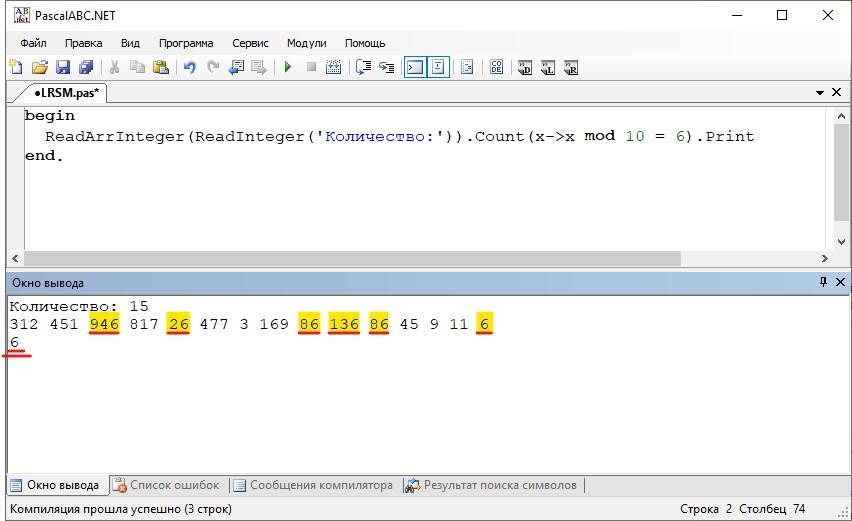Image resolution: width=852 pixels, height=521 pixels.
Task: Switch to Список ошибок tab
Action: [x=166, y=485]
